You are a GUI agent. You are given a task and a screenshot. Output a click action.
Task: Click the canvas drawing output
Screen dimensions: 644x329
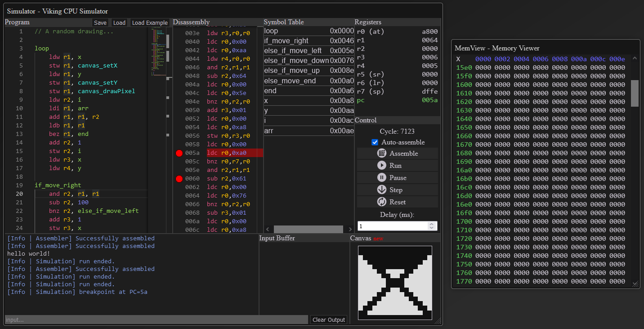(395, 283)
